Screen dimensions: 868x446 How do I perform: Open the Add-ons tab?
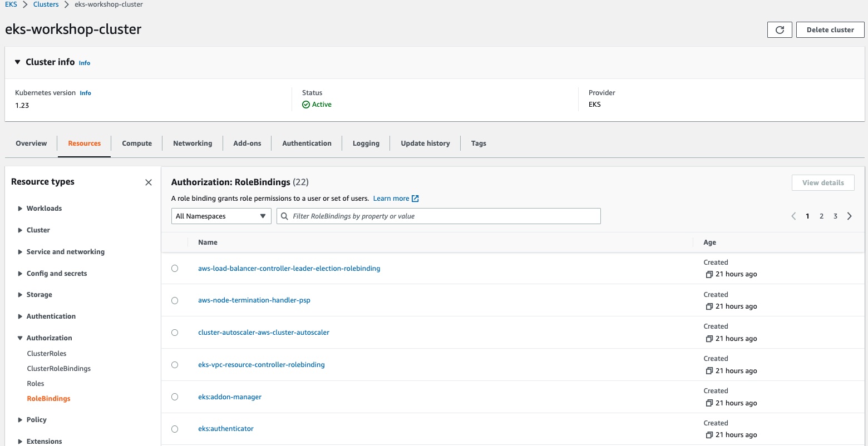pyautogui.click(x=247, y=143)
